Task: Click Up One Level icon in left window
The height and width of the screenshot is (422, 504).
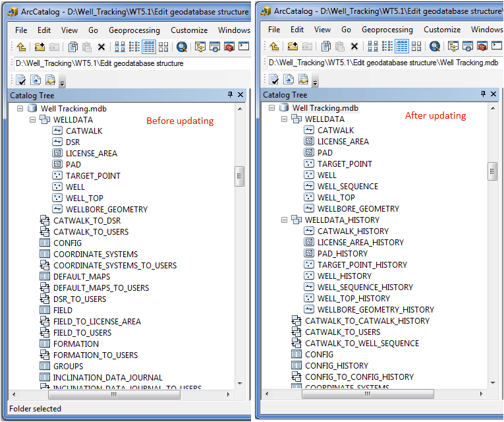Action: point(21,47)
